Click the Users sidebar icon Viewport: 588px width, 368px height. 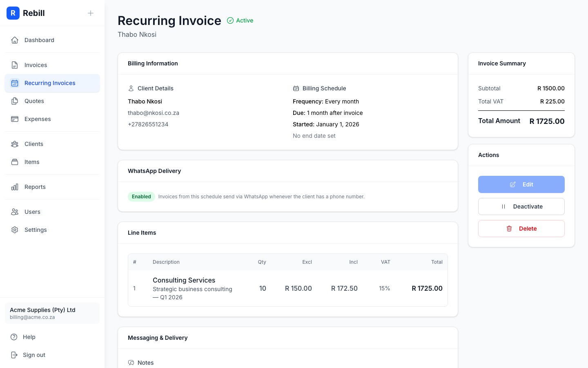(x=15, y=212)
